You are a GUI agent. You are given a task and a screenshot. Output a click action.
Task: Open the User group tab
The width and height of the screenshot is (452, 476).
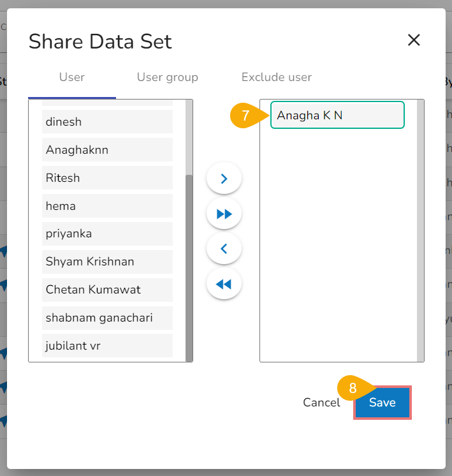coord(168,77)
